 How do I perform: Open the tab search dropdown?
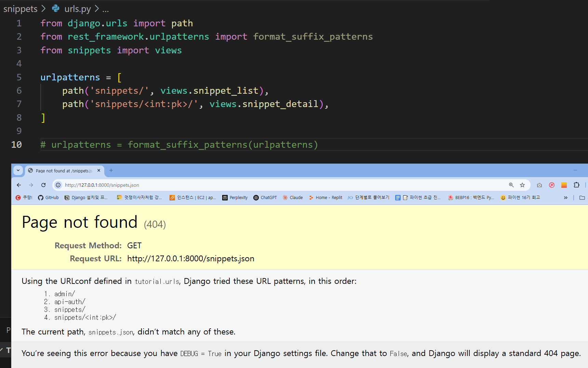pos(18,170)
